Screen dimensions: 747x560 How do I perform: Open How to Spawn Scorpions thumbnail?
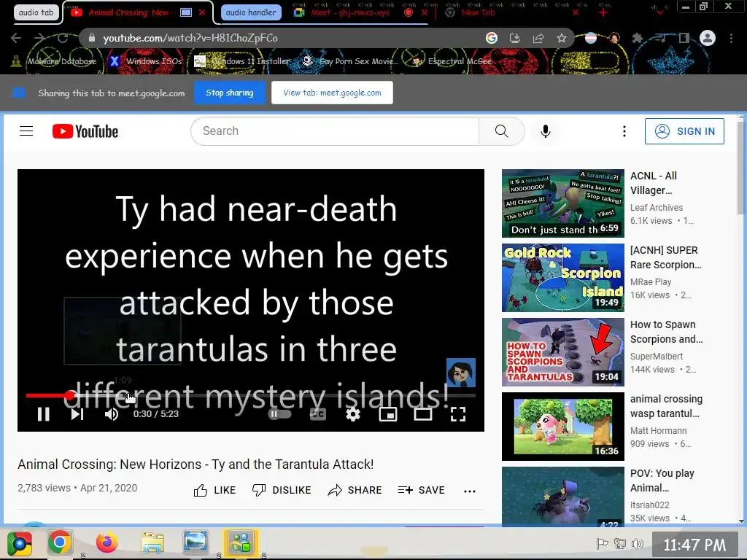click(x=563, y=352)
